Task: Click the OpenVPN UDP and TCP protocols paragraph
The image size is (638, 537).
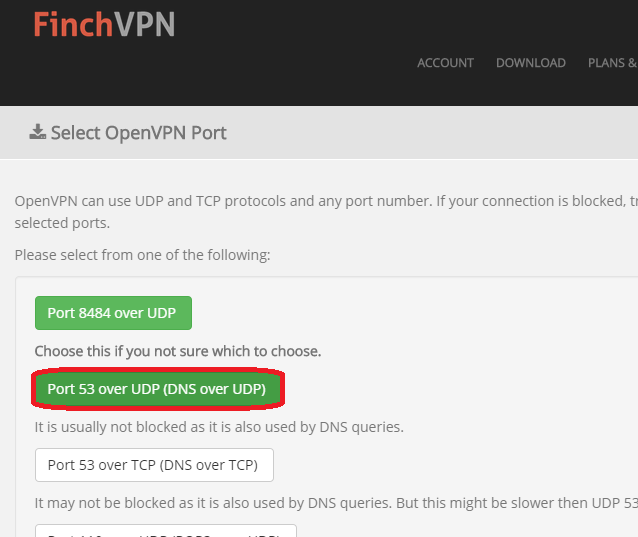Action: [x=326, y=201]
